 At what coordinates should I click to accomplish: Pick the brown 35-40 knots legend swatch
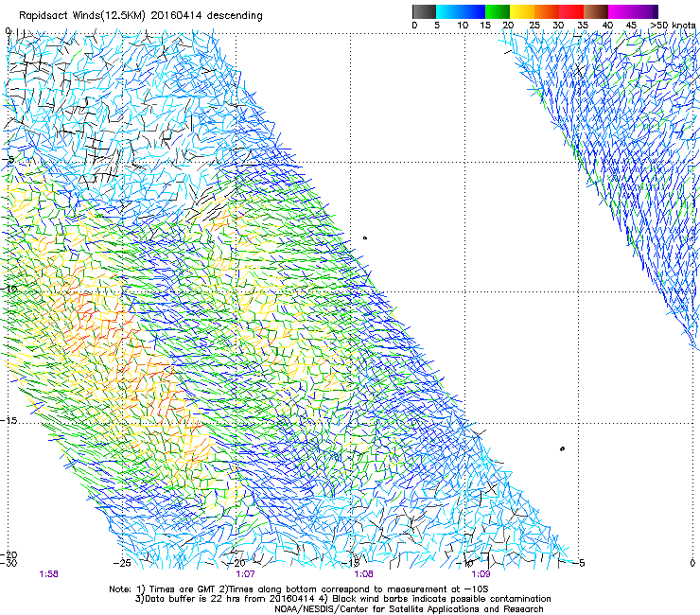596,11
